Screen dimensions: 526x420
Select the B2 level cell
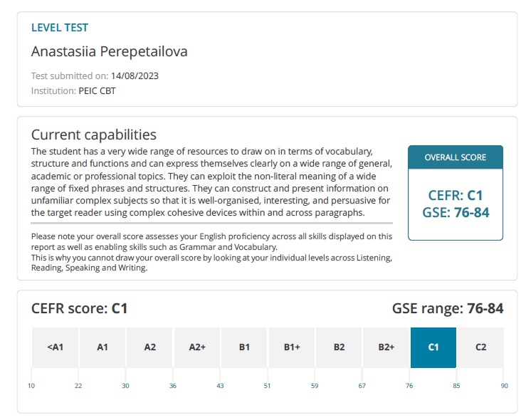(x=339, y=347)
